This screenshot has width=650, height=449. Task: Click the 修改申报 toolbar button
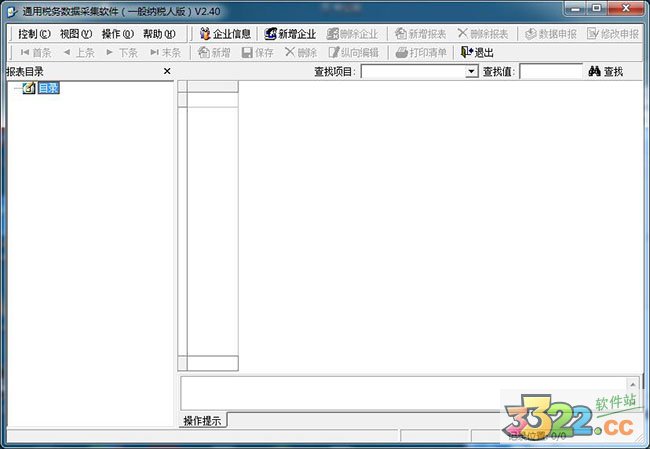coord(613,34)
